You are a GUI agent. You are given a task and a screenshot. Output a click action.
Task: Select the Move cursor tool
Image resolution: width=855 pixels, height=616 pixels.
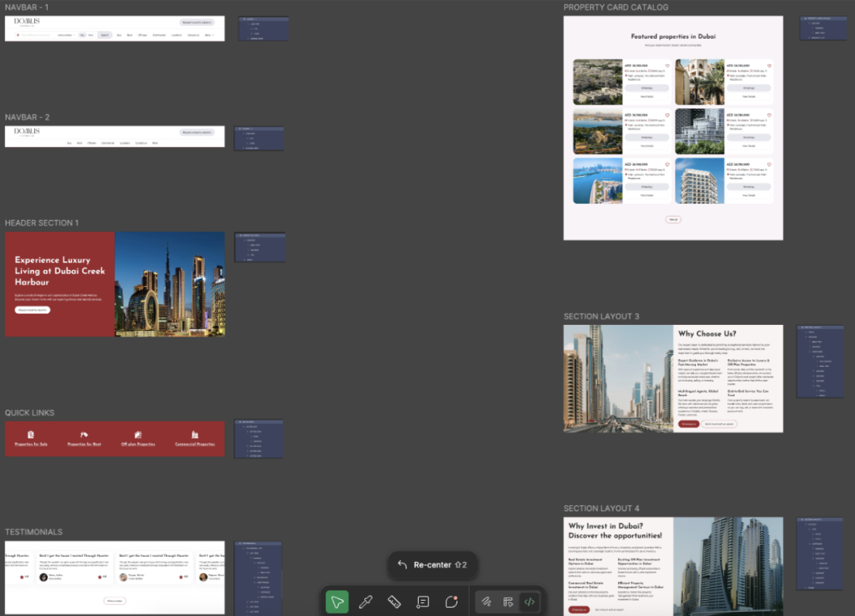337,601
